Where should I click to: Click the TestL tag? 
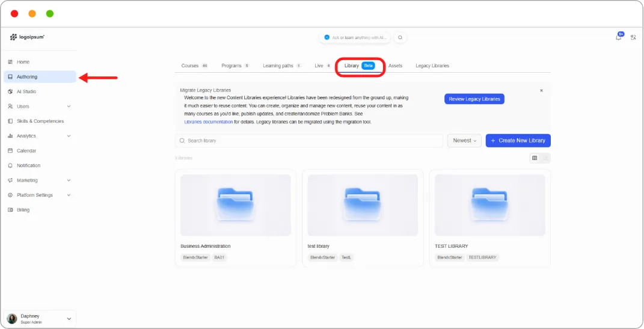[346, 257]
